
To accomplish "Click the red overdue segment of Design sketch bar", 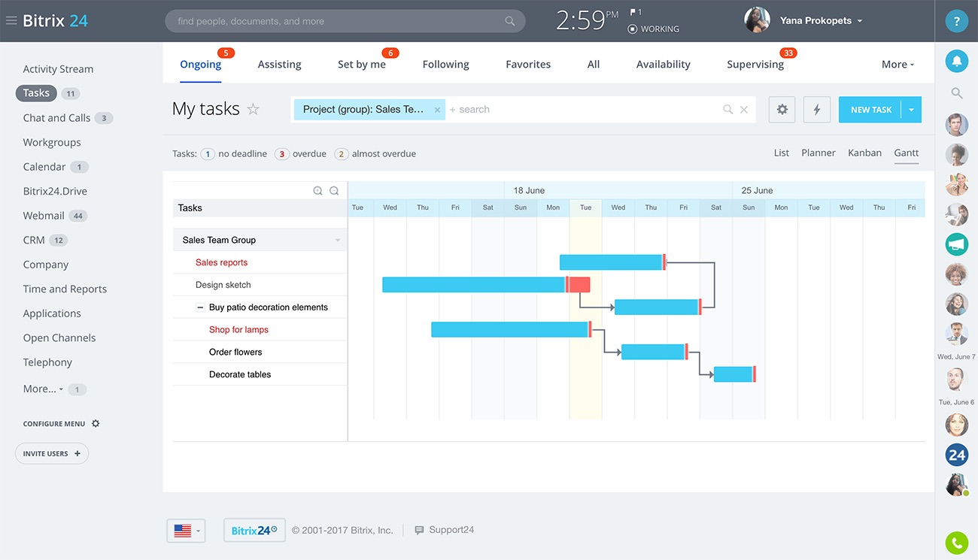I will (x=579, y=285).
